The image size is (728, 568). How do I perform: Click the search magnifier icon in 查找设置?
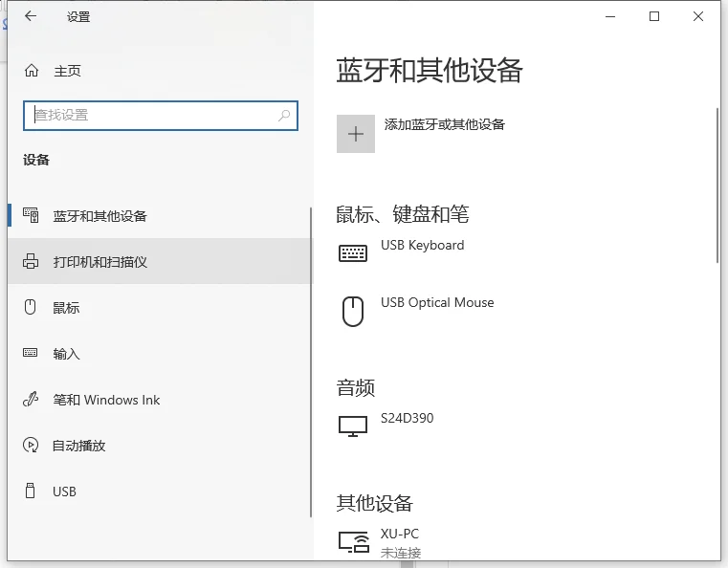[x=284, y=115]
